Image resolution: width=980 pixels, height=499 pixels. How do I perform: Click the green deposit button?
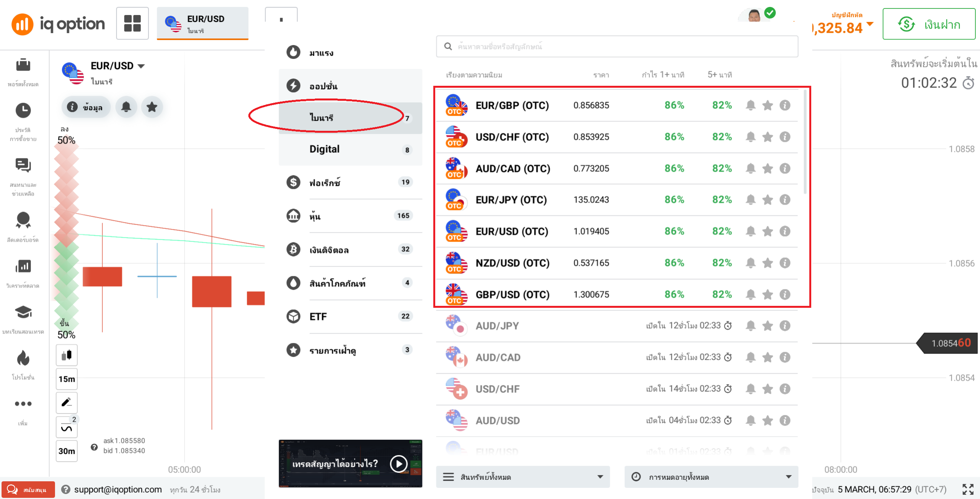[x=929, y=24]
